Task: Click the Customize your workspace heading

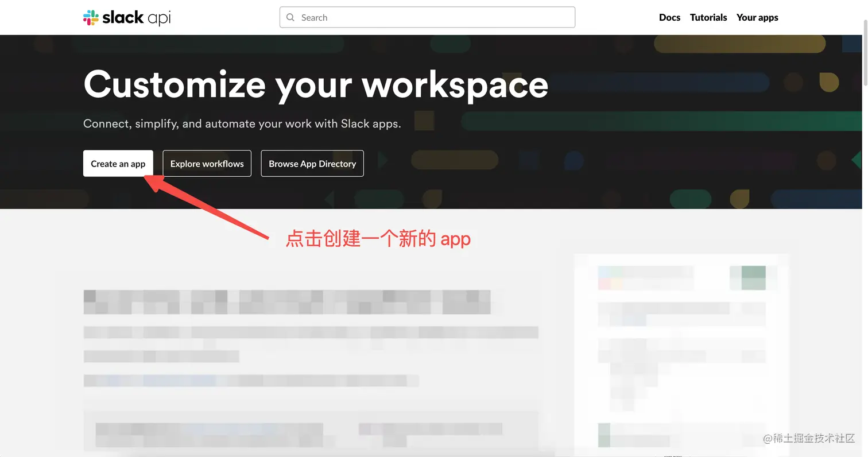Action: [316, 85]
